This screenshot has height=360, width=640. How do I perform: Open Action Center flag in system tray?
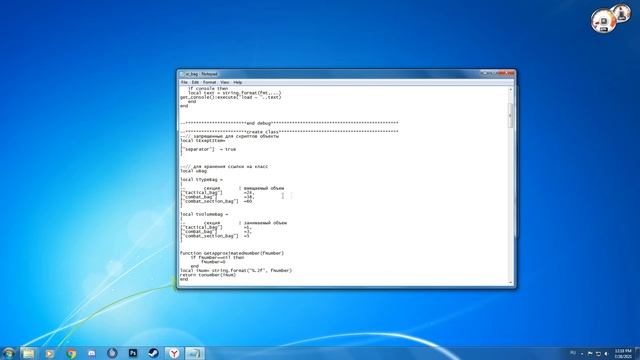pos(590,353)
